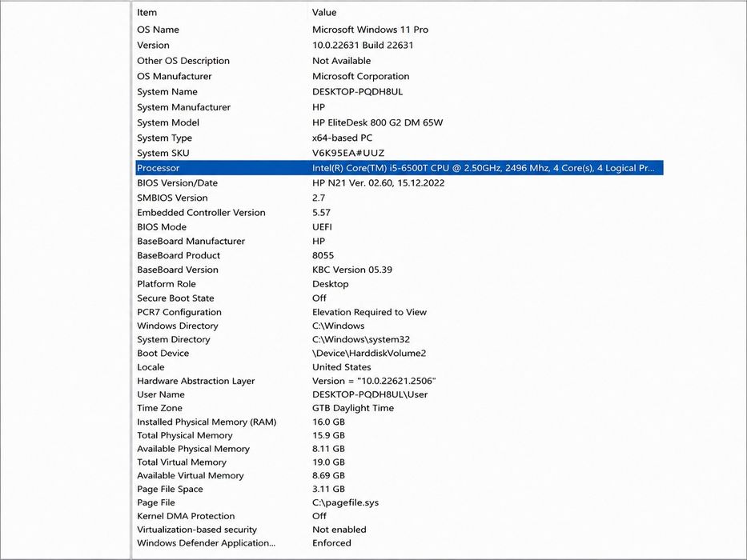Click the System Manufacturer item
The width and height of the screenshot is (747, 560).
(183, 107)
